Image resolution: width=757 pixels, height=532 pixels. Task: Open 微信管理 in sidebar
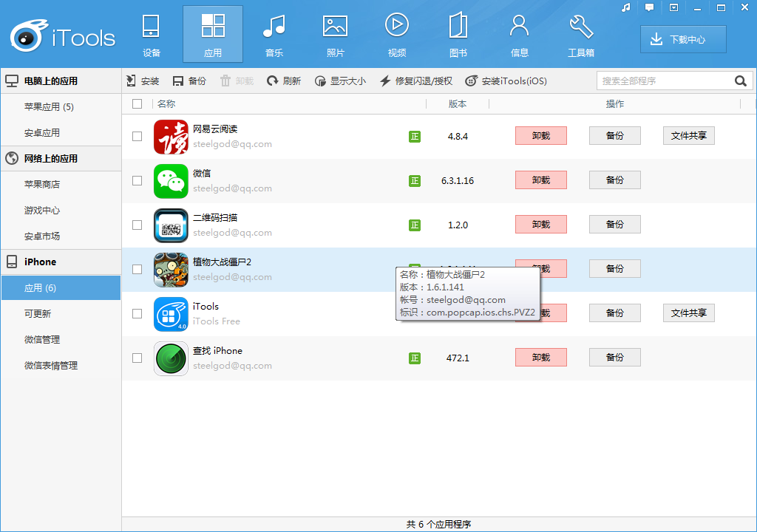click(61, 340)
